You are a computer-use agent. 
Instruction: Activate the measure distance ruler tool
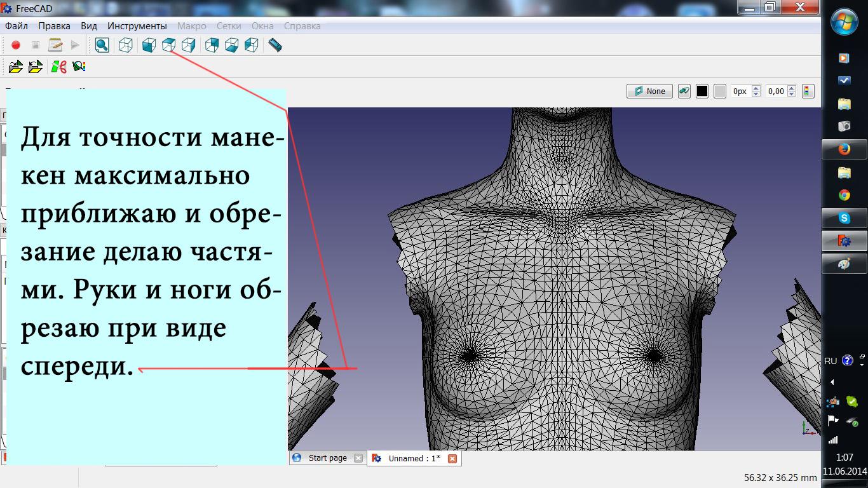tap(275, 45)
